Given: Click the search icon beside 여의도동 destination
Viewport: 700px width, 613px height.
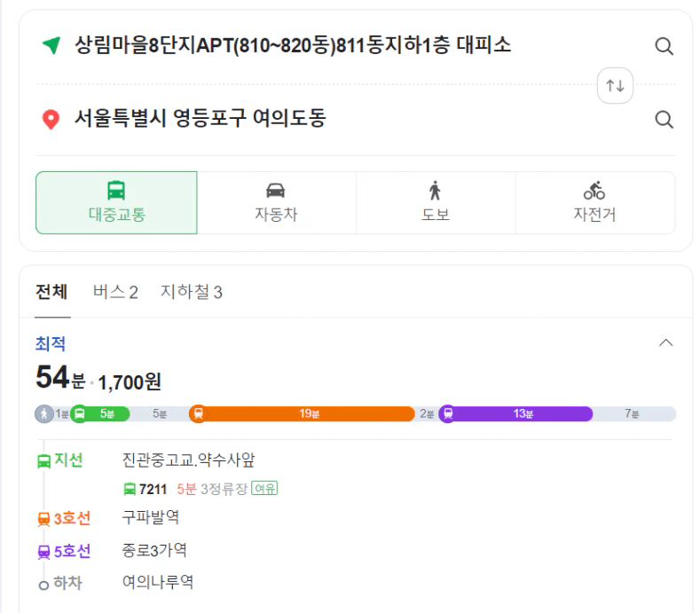Looking at the screenshot, I should 664,119.
